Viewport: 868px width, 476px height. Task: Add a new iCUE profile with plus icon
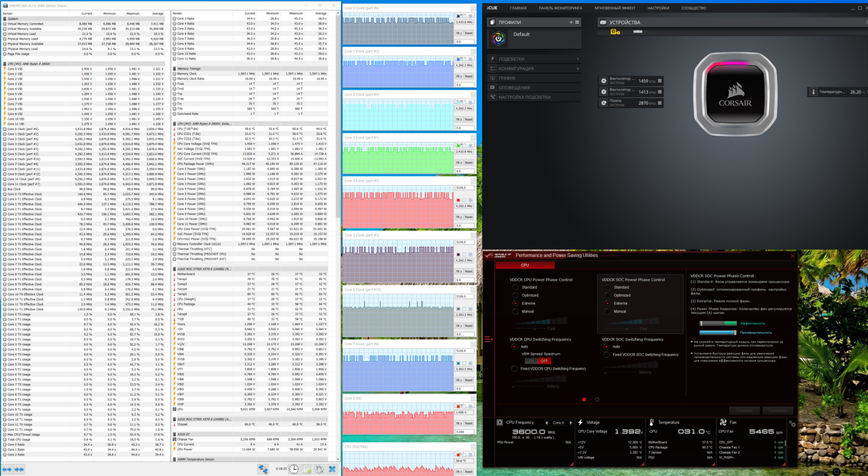click(x=571, y=22)
